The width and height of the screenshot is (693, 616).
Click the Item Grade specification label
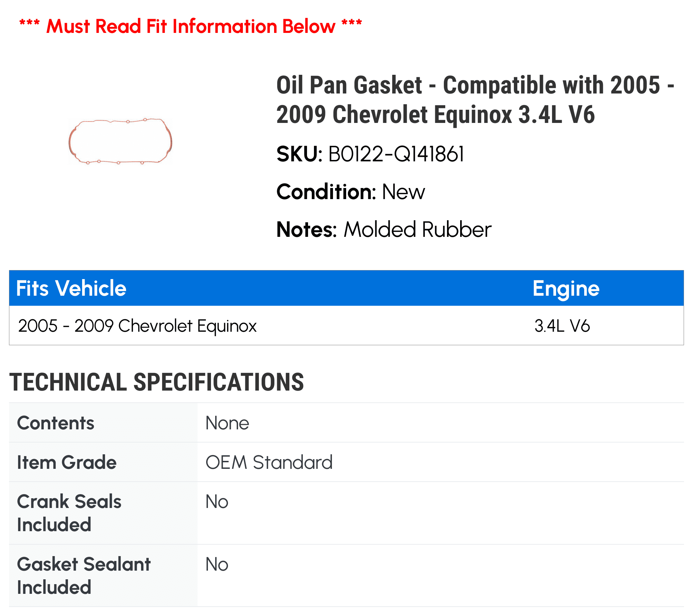coord(67,462)
